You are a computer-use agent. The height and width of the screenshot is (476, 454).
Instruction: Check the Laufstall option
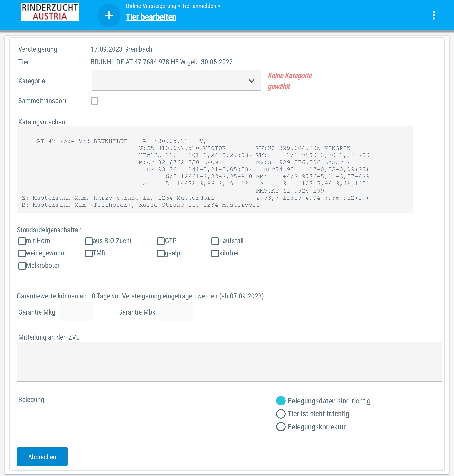click(x=215, y=241)
